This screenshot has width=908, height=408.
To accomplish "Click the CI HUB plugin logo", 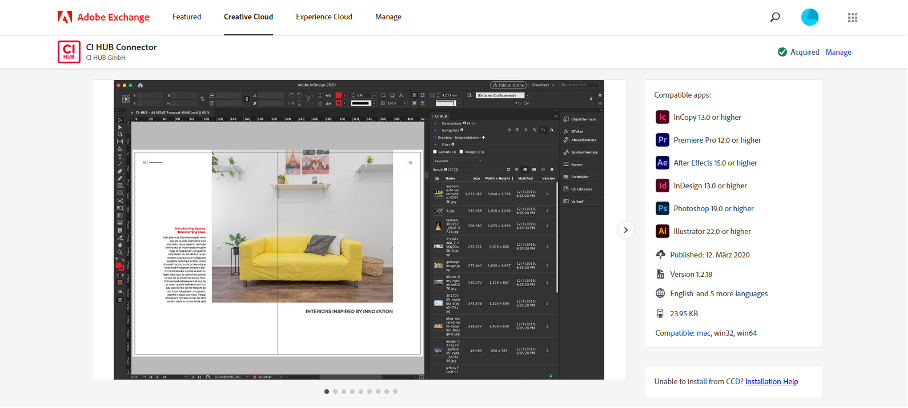I will pyautogui.click(x=69, y=52).
